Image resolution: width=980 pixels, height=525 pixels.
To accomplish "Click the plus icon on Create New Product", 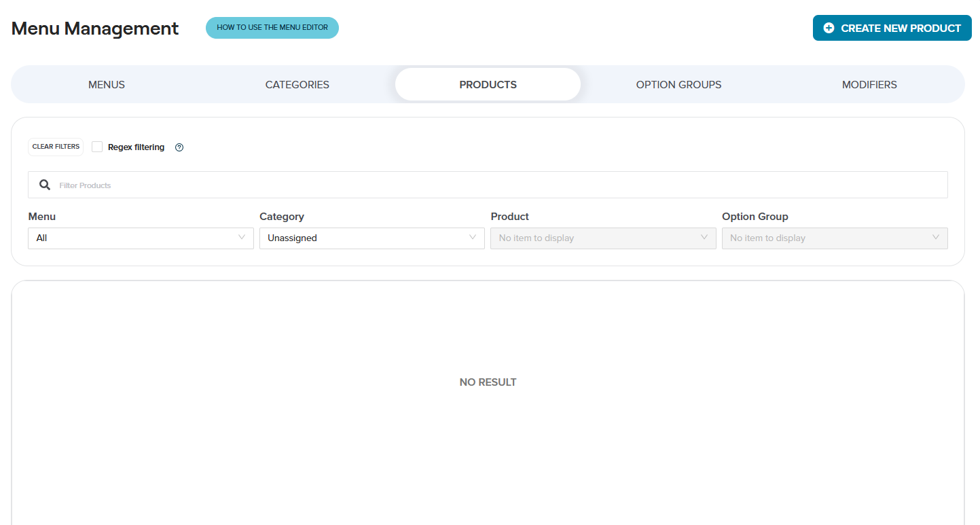I will point(829,28).
